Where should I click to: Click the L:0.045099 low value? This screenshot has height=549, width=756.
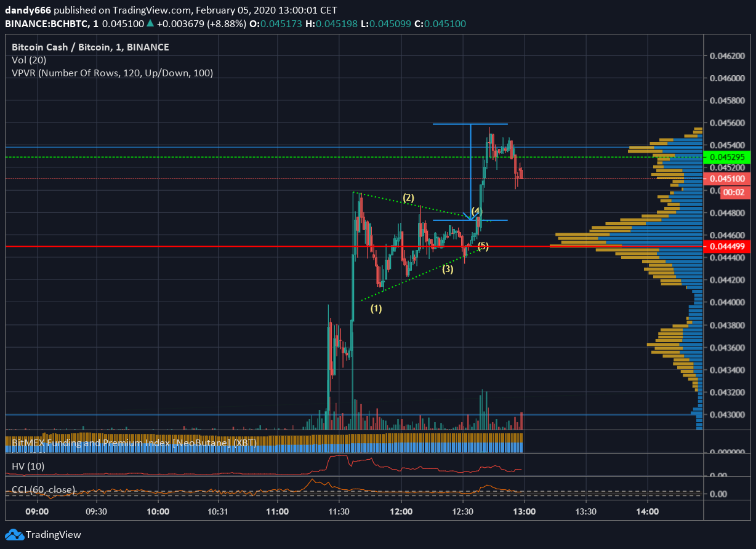coord(385,23)
